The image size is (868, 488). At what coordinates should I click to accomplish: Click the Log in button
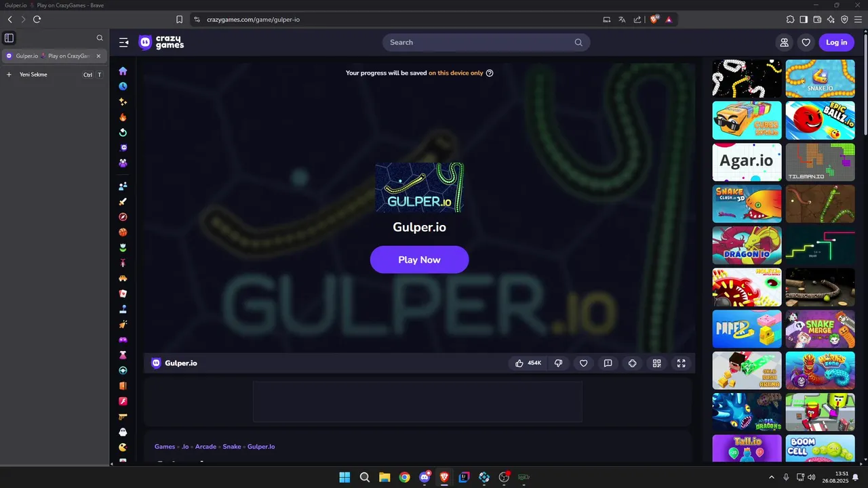click(x=836, y=42)
